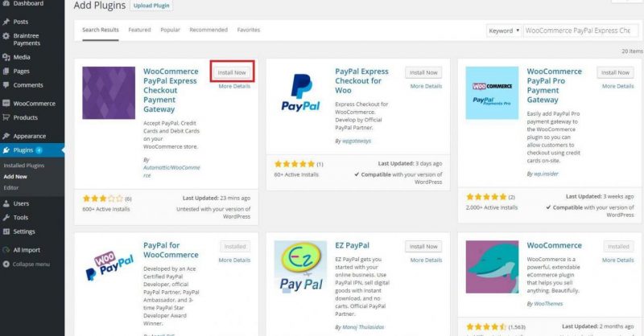Screen dimensions: 644x336
Task: Open the Installed Plugins submenu item
Action: tap(24, 166)
